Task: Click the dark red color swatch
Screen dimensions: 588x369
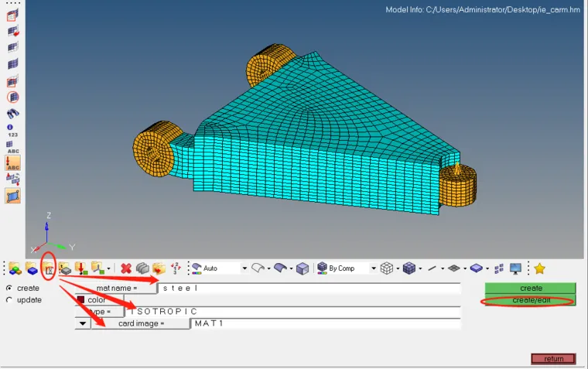Action: (x=80, y=299)
